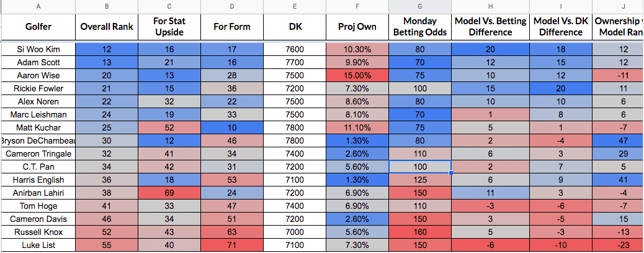This screenshot has height=253, width=644.
Task: Click Rickie Fowler's DK salary 7200 cell
Action: click(295, 89)
